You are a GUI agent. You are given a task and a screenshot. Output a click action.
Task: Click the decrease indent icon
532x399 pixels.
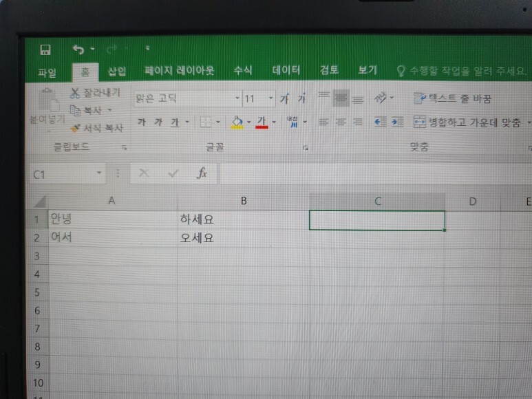pos(381,122)
